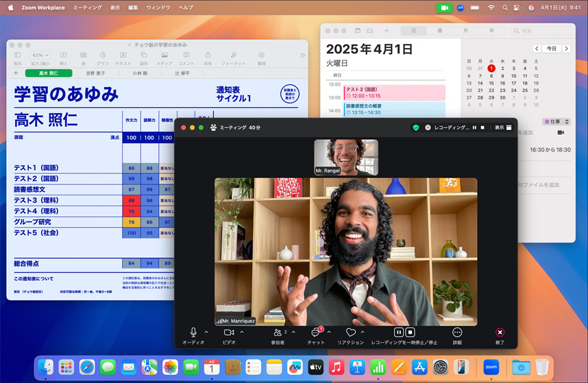588x383 pixels.
Task: Click Mr. Rangel's video thumbnail
Action: click(x=345, y=157)
